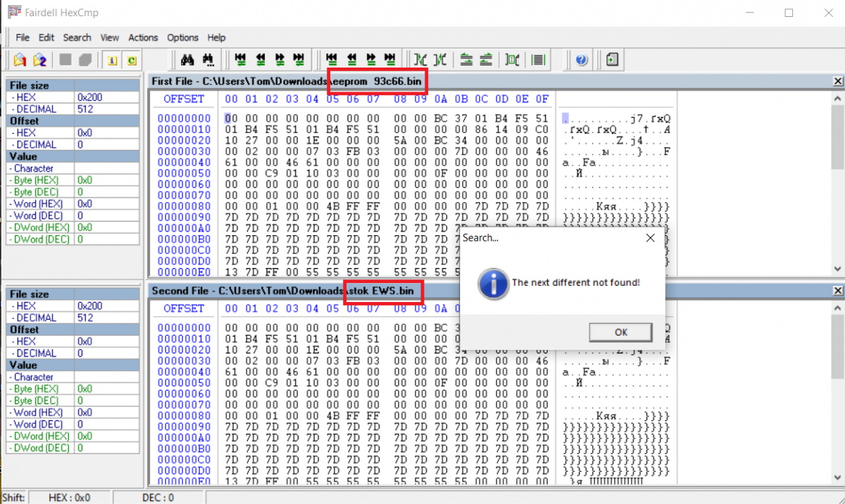Click the binoculars Find icon
This screenshot has width=845, height=504.
pos(187,60)
